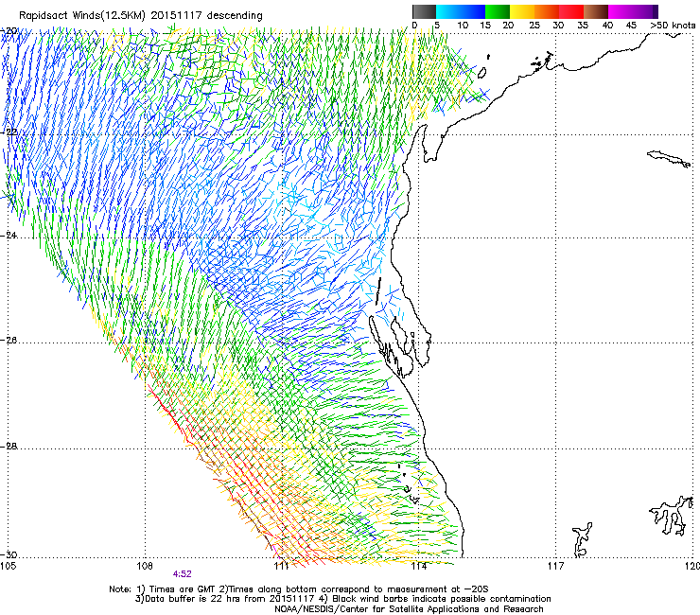Click the latitude label '-28'
The image size is (700, 615).
[9, 447]
